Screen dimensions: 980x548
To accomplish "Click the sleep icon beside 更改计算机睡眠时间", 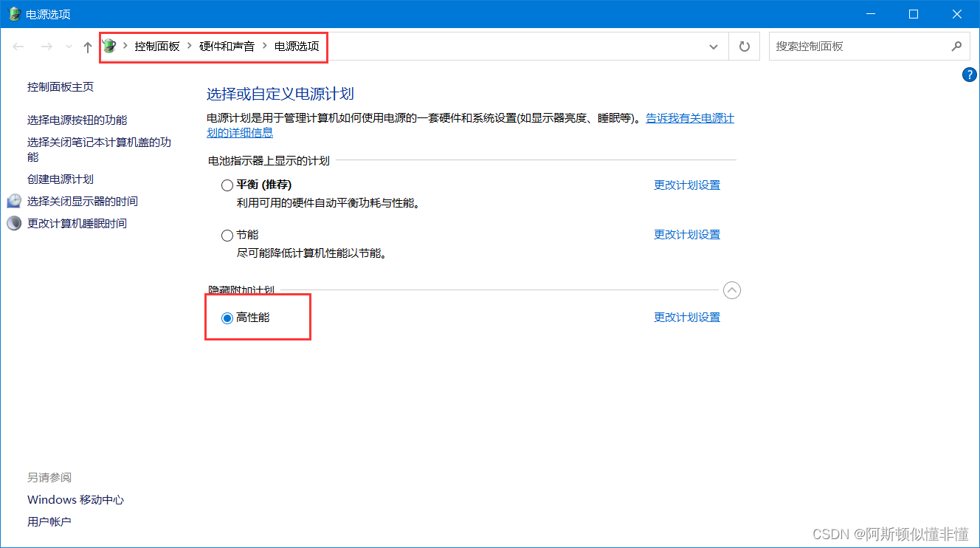I will click(x=14, y=223).
